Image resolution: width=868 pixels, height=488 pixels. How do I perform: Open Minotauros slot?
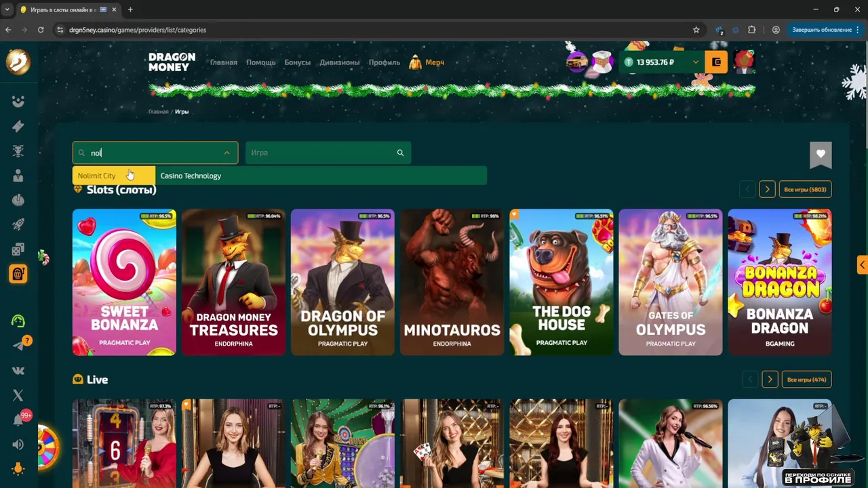coord(452,282)
